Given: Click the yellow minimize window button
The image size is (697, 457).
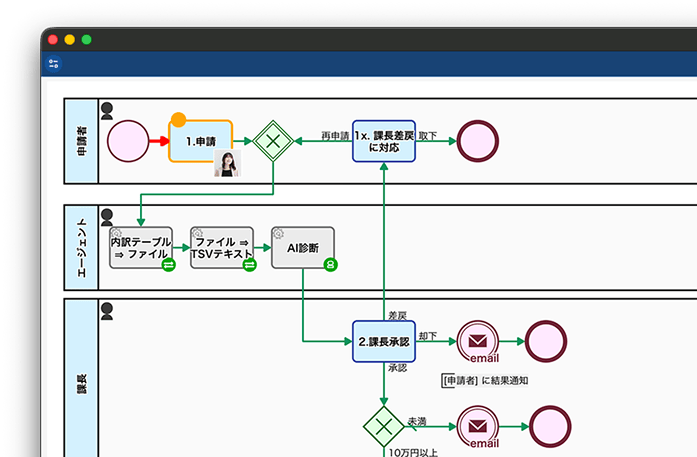Looking at the screenshot, I should click(70, 40).
